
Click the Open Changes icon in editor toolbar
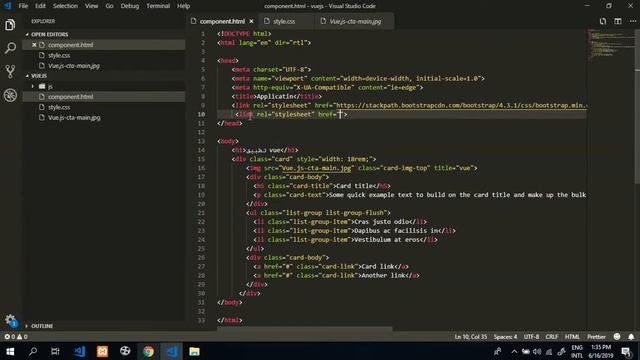coord(603,21)
